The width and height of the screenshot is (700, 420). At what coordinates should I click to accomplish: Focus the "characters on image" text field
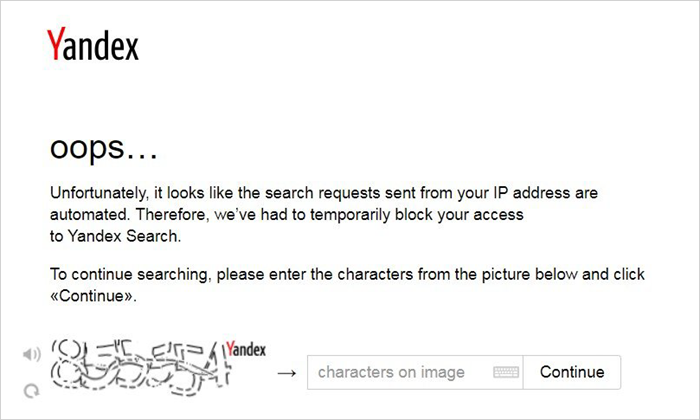415,372
